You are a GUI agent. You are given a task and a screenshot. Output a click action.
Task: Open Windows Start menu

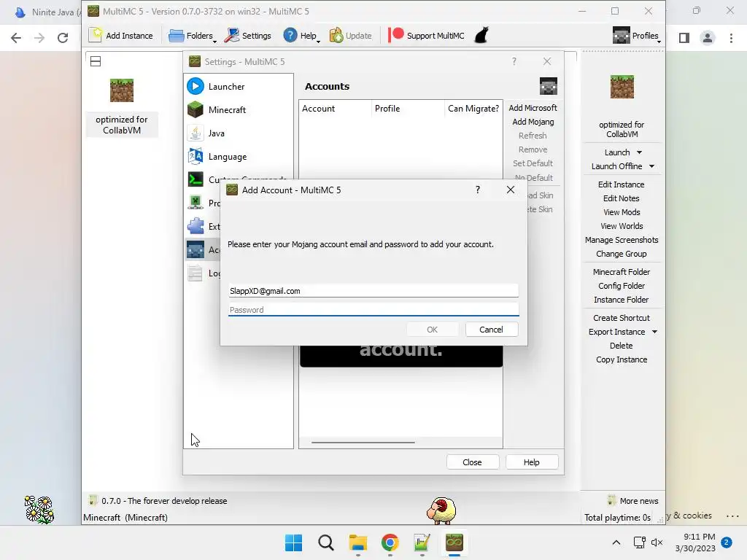coord(293,542)
